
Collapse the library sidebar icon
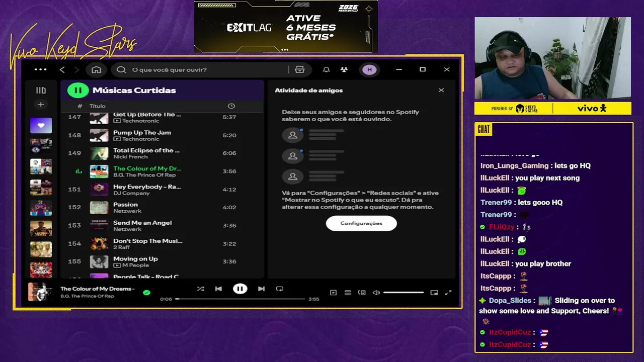click(41, 90)
